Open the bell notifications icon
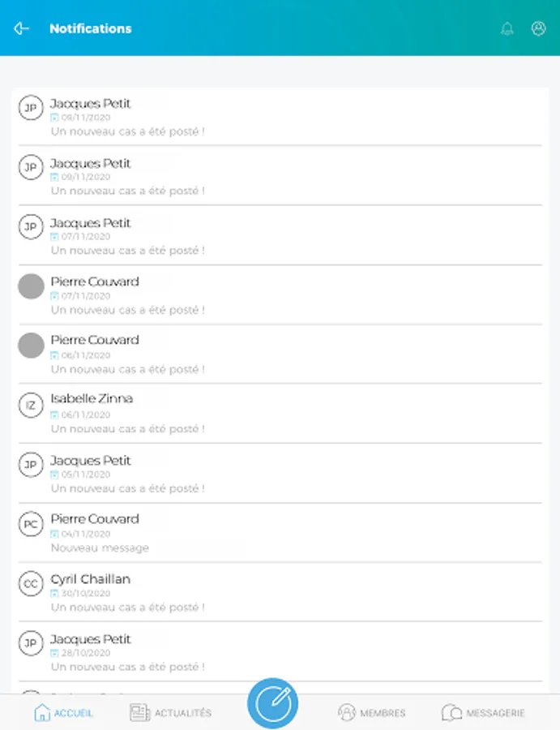The height and width of the screenshot is (730, 560). 507,28
